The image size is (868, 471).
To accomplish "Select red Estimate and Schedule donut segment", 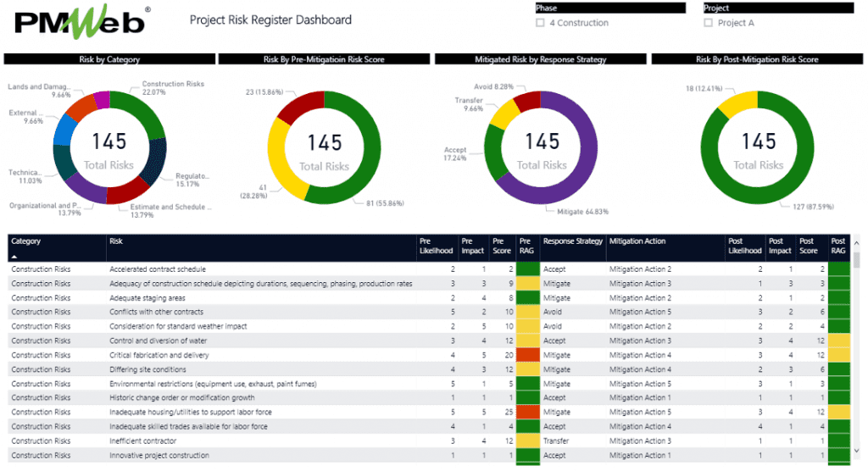I will pyautogui.click(x=127, y=191).
